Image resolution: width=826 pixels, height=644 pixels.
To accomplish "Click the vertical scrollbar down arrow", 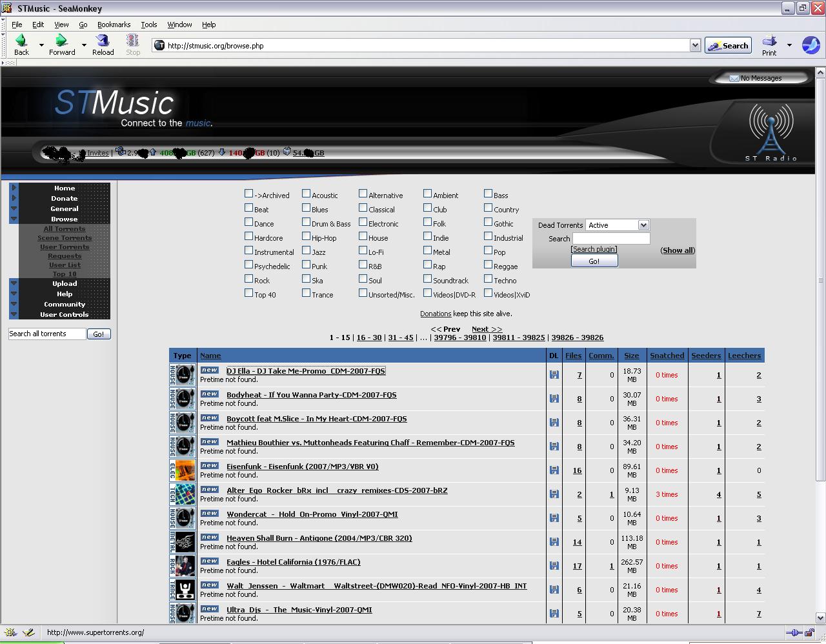I will pyautogui.click(x=821, y=618).
